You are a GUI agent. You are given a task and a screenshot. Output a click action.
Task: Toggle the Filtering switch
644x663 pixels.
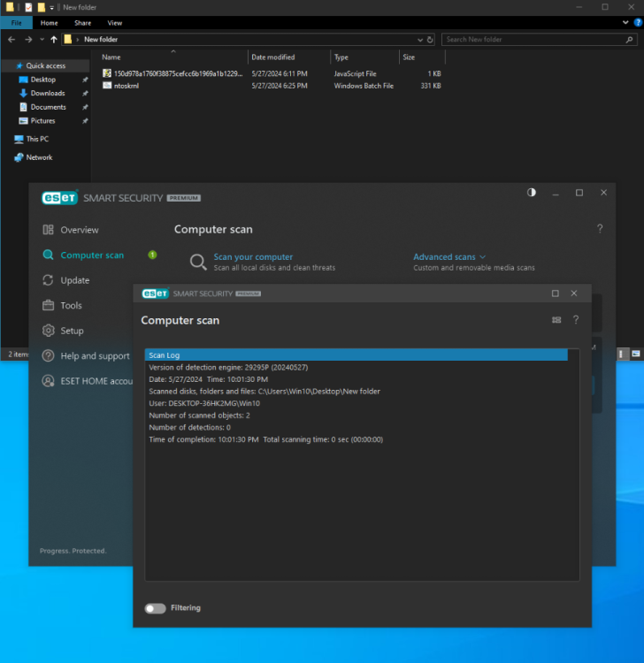[156, 608]
